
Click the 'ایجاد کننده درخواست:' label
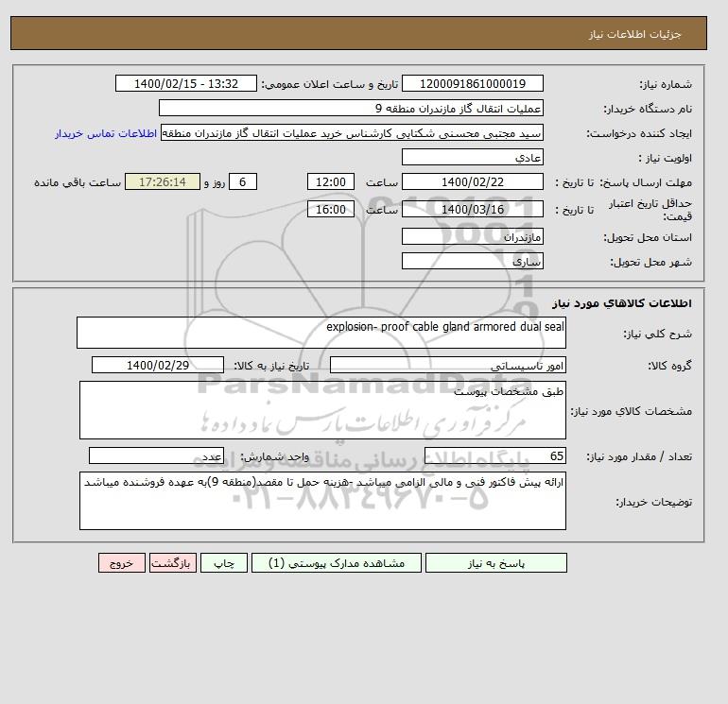click(x=639, y=133)
